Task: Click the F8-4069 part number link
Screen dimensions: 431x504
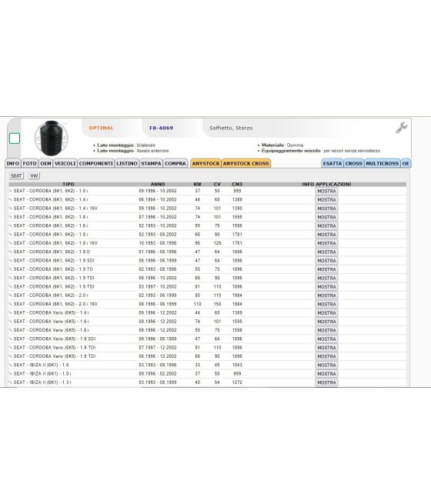Action: click(162, 128)
